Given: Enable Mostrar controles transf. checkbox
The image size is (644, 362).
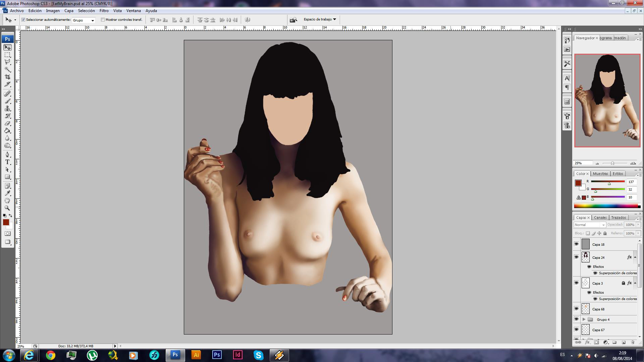Looking at the screenshot, I should pos(103,20).
